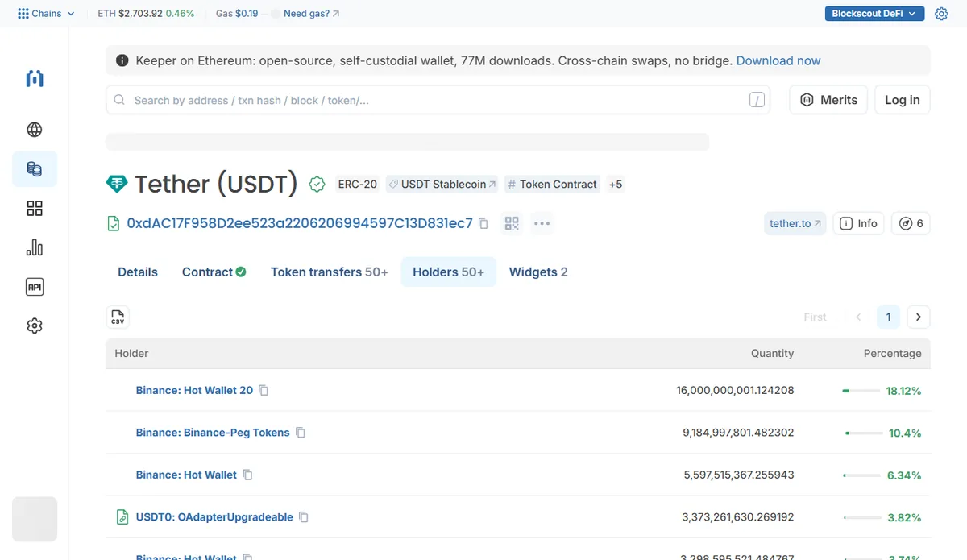Screen dimensions: 967x560
Task: Copy Binance: Hot Wallet 20 address
Action: tap(264, 390)
